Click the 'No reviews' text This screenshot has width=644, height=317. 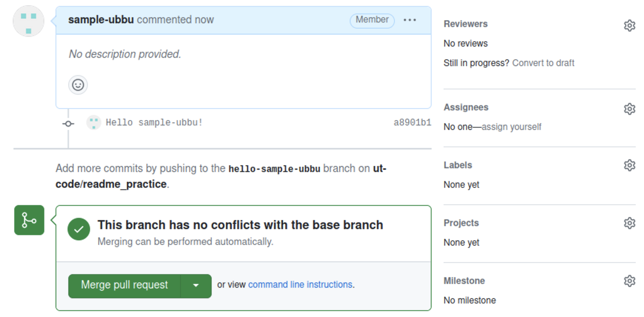[465, 44]
